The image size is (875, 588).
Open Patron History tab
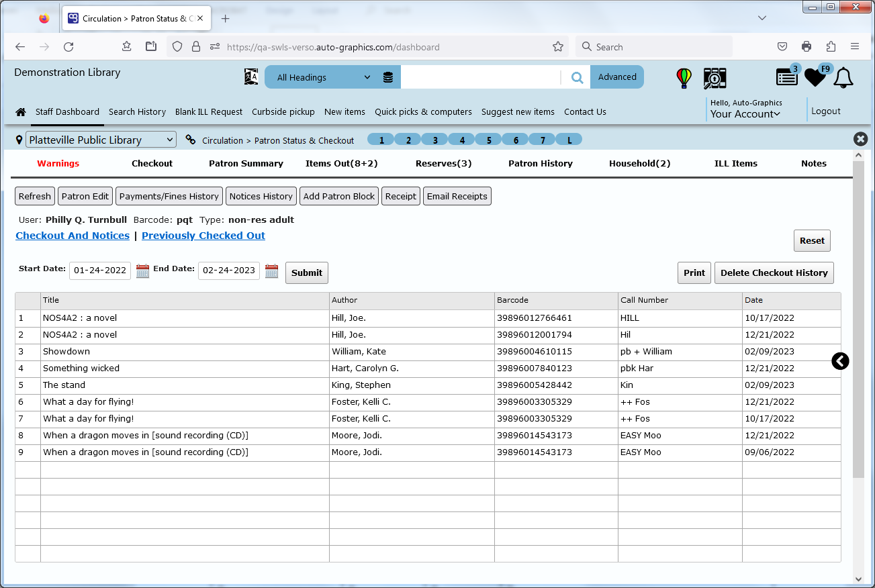click(x=541, y=163)
